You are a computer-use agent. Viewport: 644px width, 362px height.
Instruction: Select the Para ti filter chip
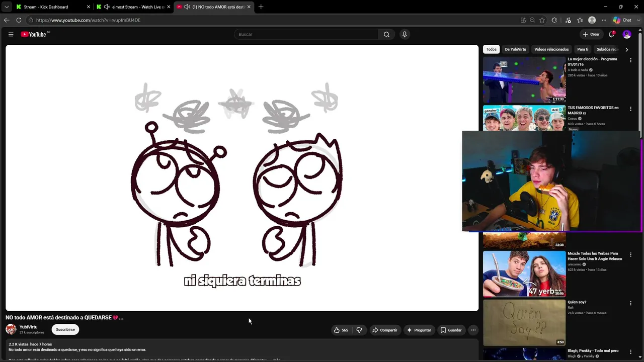(x=583, y=49)
